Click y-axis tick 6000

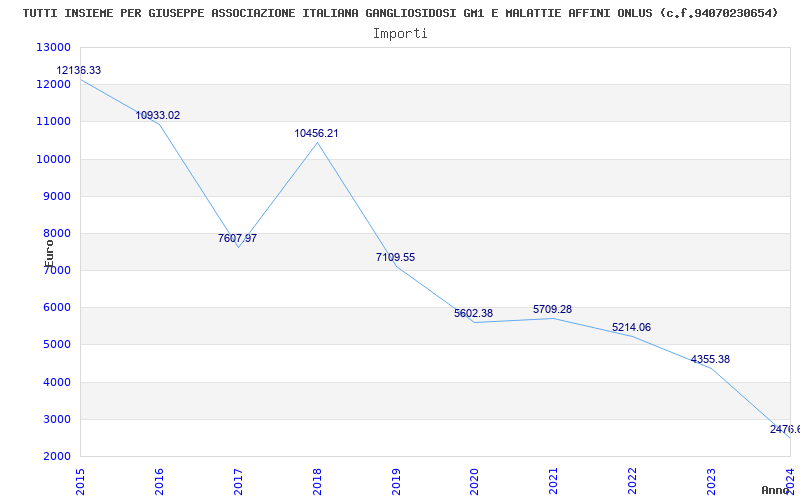coord(56,308)
